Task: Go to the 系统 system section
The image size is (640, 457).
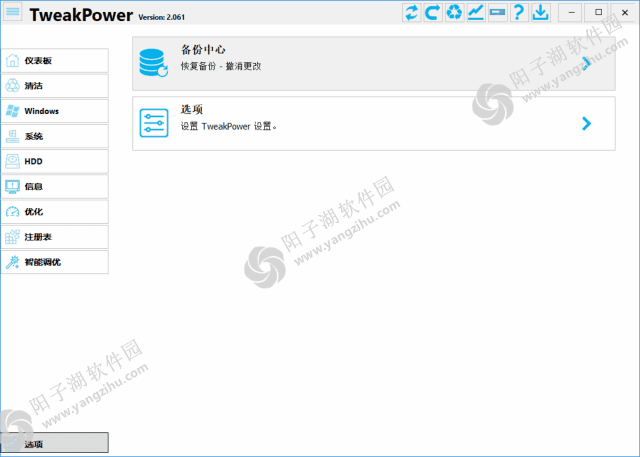Action: tap(55, 136)
